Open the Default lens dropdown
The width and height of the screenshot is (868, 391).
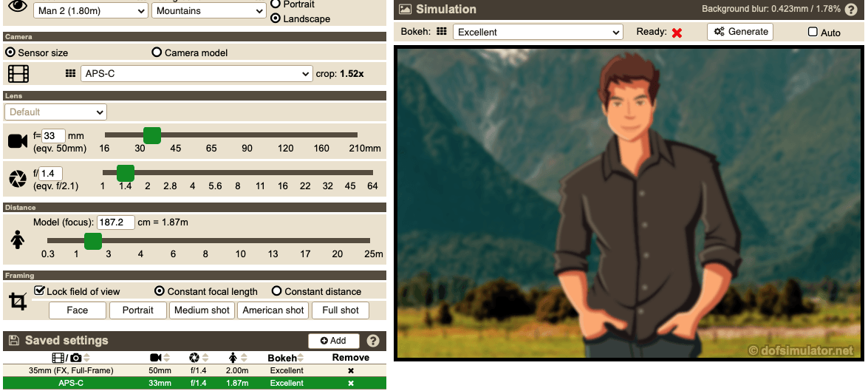[x=55, y=112]
